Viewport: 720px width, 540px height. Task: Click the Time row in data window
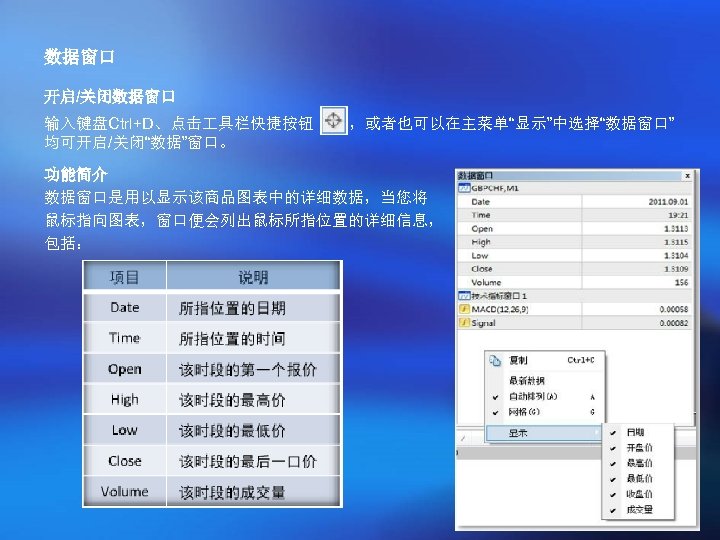click(575, 215)
